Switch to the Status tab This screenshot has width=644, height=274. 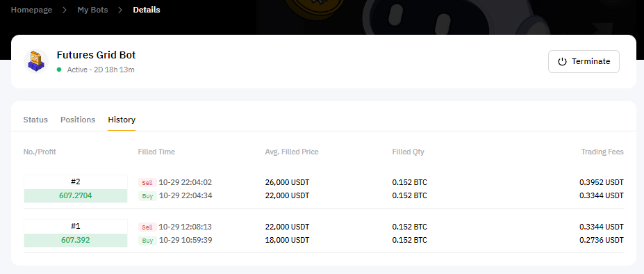click(35, 120)
